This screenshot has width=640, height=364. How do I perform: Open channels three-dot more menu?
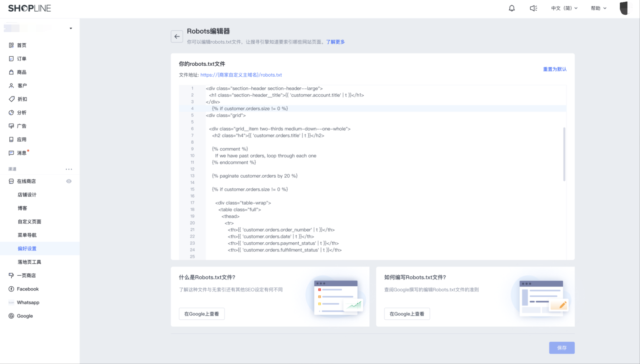pos(69,169)
